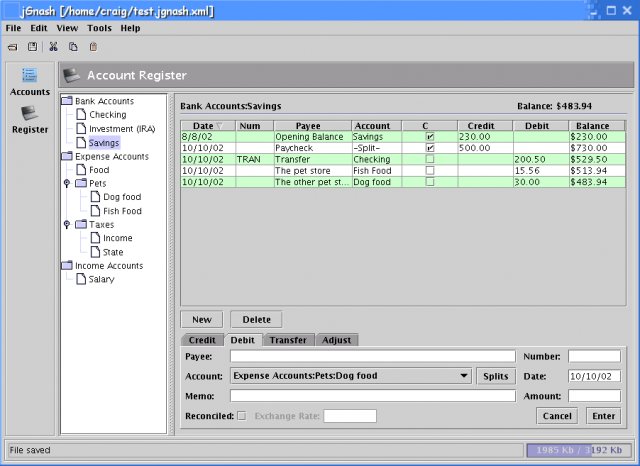The width and height of the screenshot is (640, 466).
Task: Enable the Reconciled checkbox
Action: (241, 416)
